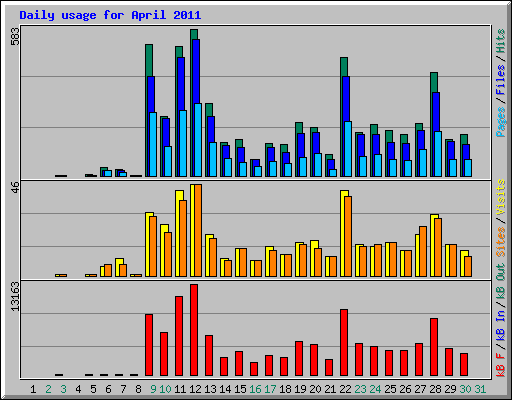Click day label 15 on the x-axis
The width and height of the screenshot is (512, 400).
pyautogui.click(x=240, y=389)
